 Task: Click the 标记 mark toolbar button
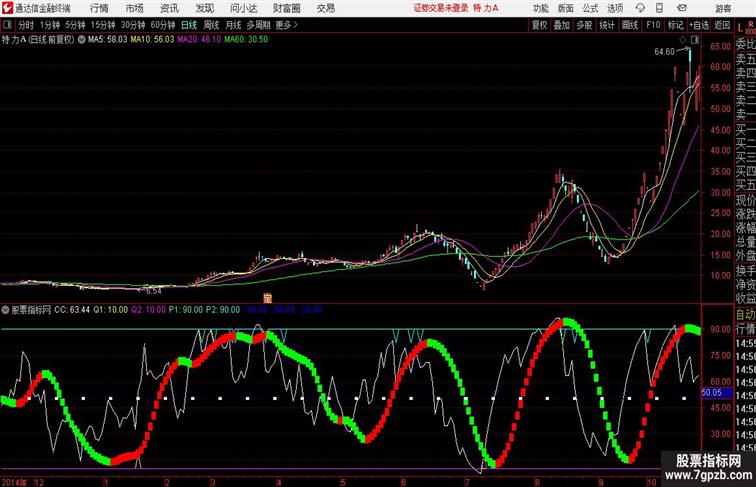[675, 25]
